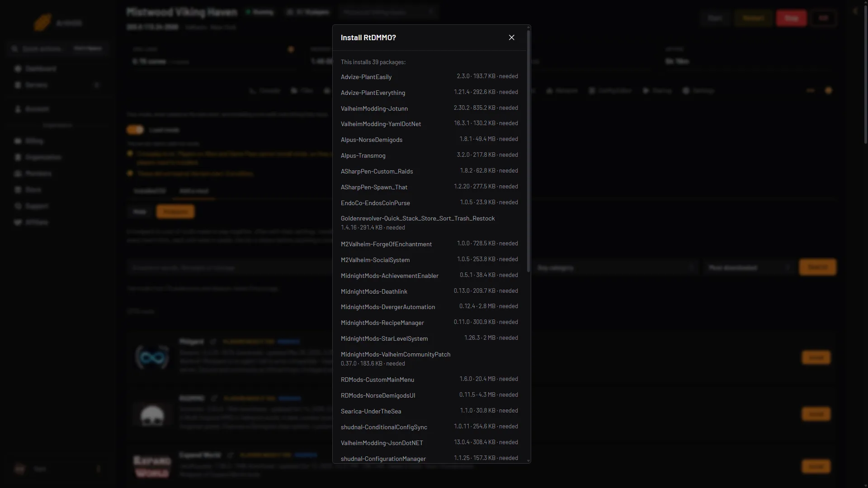Click the dialog's vertical scrollbar thumb
Viewport: 868px width, 488px height.
tap(528, 151)
